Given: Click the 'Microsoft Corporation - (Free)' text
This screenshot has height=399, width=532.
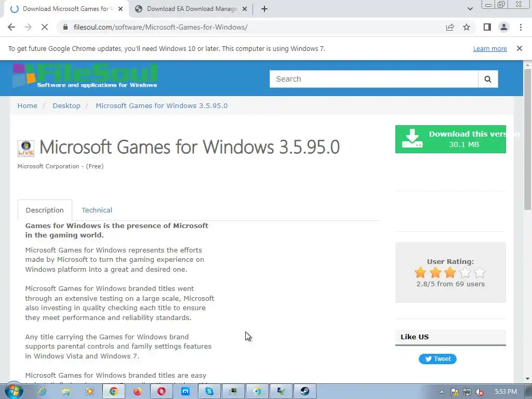Looking at the screenshot, I should click(x=60, y=166).
